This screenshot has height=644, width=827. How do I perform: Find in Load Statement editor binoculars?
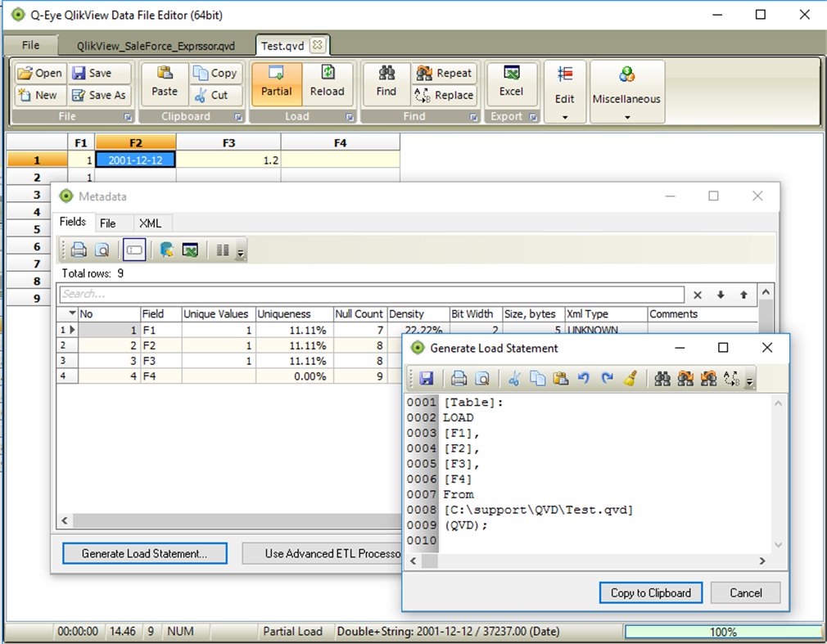pos(662,378)
